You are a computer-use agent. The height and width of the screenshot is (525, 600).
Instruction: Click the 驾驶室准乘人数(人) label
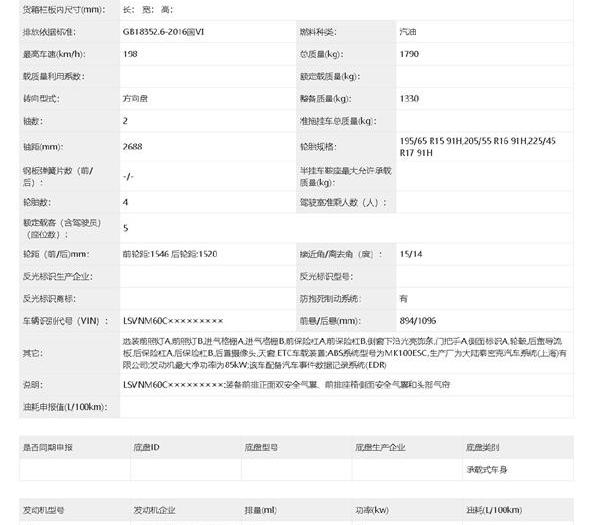(343, 202)
